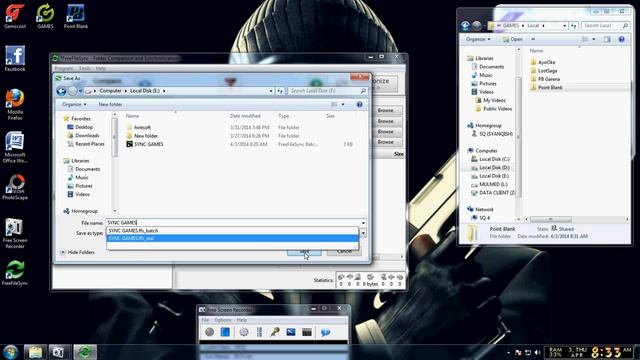Click the screen capture icon in Free Screen Recorder
Image resolution: width=640 pixels, height=360 pixels.
pyautogui.click(x=291, y=332)
